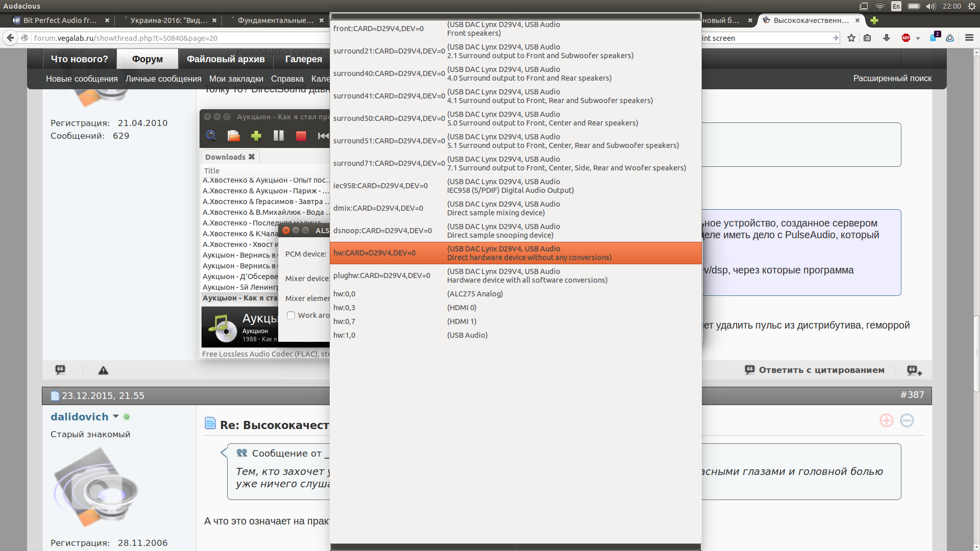Pick hw:1,0 USB Audio device
Image resolution: width=980 pixels, height=551 pixels.
pos(516,335)
